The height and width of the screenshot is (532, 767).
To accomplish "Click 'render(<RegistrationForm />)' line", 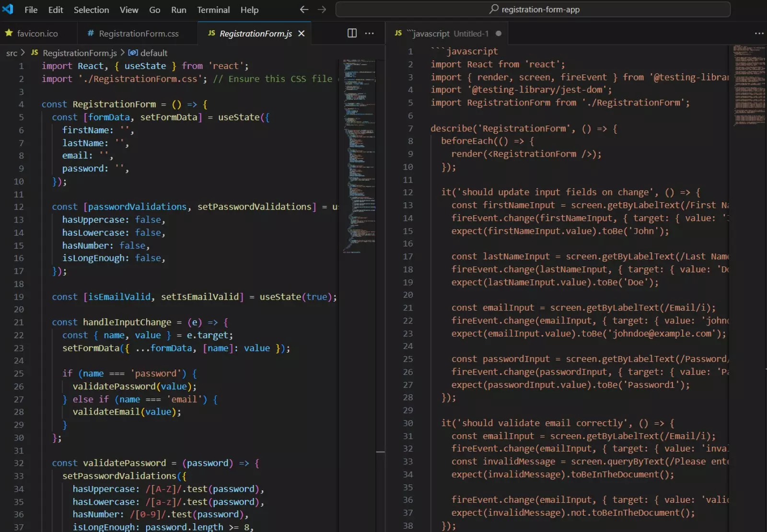I will pos(526,154).
